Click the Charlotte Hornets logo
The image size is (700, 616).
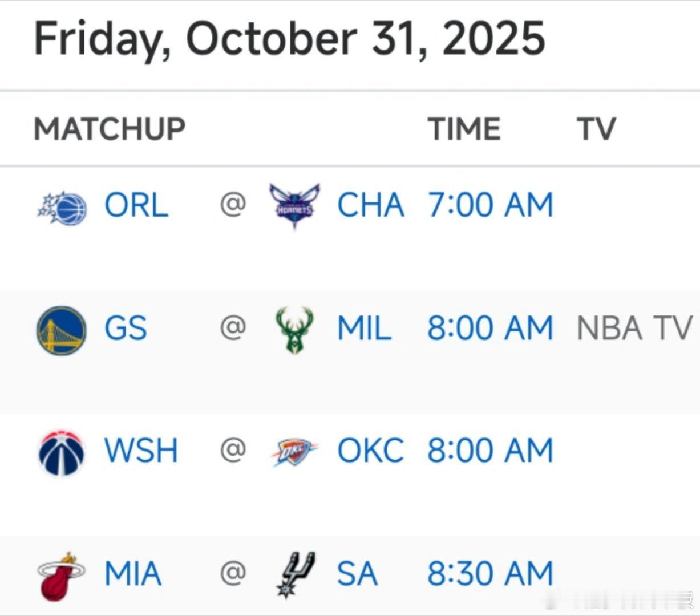294,206
